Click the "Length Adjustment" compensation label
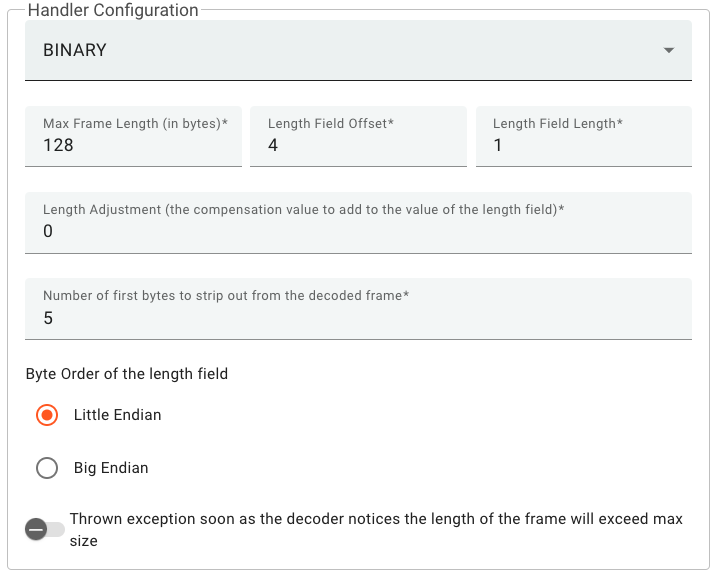 304,210
